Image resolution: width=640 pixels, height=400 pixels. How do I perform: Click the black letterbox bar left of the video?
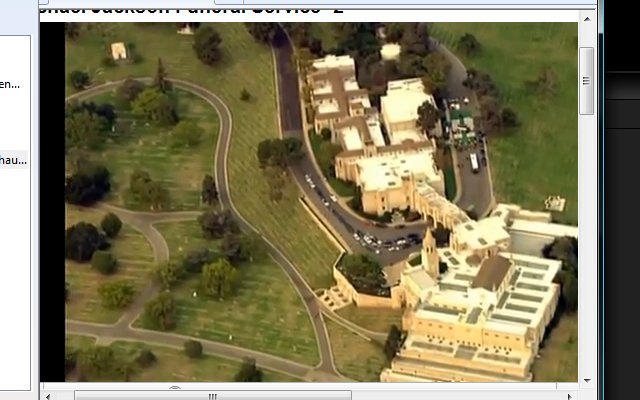tap(52, 200)
